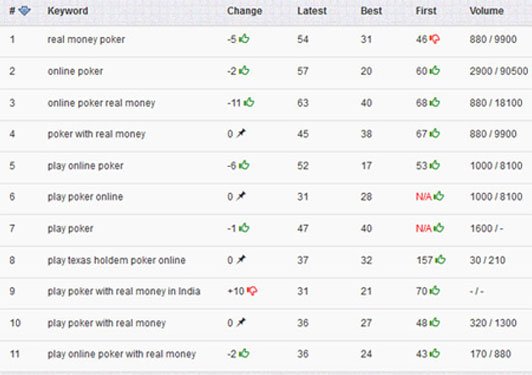Click green thumbs-up beside First value 157

(x=440, y=260)
